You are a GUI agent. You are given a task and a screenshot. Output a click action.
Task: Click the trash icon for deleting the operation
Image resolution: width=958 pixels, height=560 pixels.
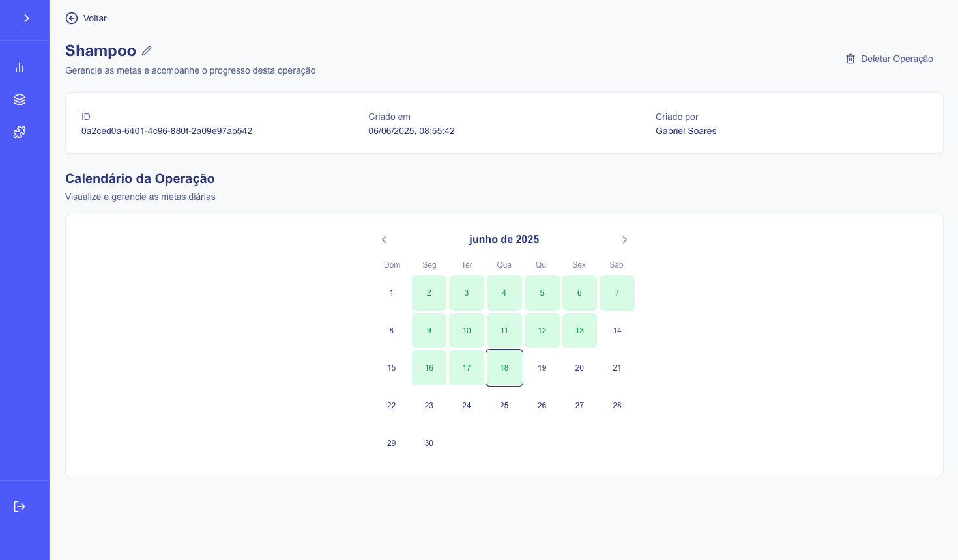pyautogui.click(x=850, y=59)
